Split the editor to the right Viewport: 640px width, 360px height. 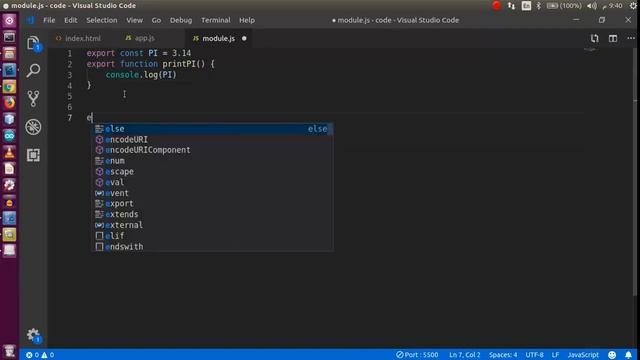pyautogui.click(x=613, y=38)
